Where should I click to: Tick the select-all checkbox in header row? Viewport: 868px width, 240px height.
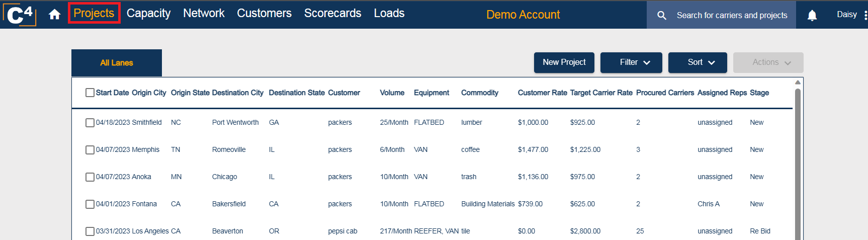pyautogui.click(x=90, y=93)
